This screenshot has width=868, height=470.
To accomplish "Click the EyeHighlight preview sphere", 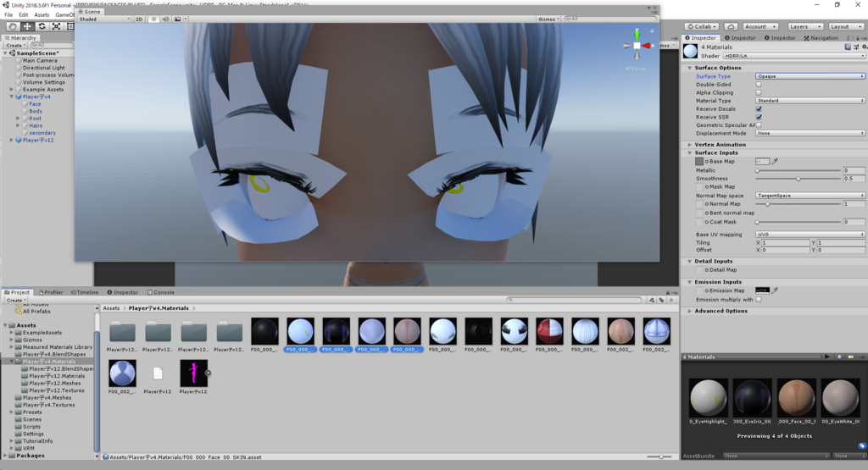I will tap(708, 397).
